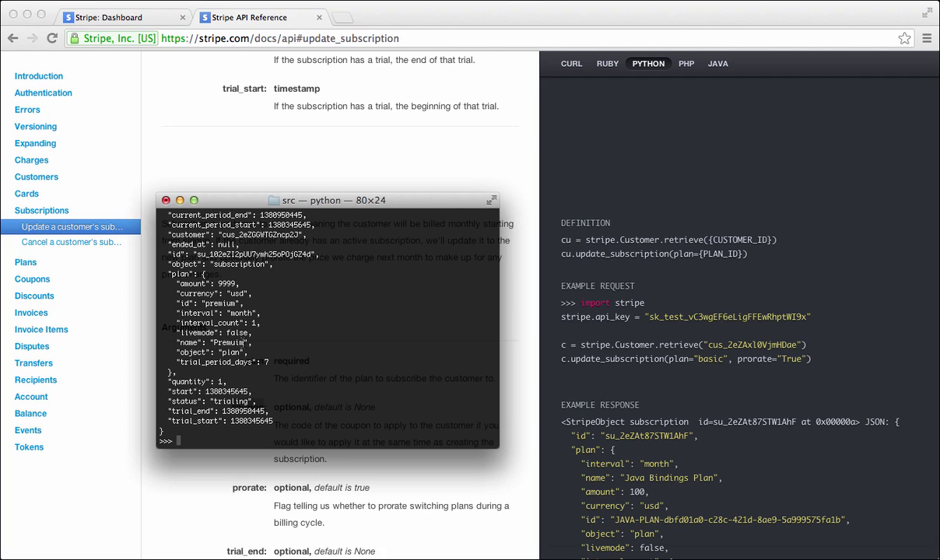Image resolution: width=940 pixels, height=560 pixels.
Task: Open the Invoices section
Action: pos(31,313)
